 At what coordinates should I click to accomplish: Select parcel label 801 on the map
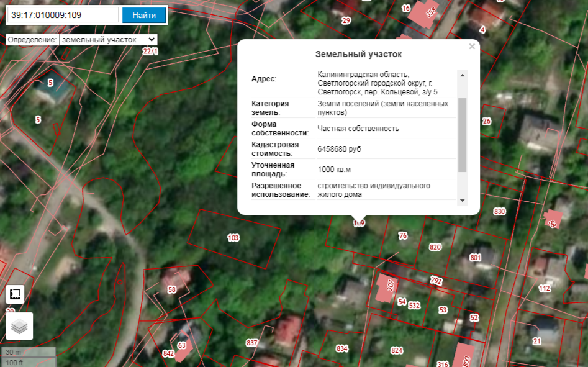coord(476,258)
